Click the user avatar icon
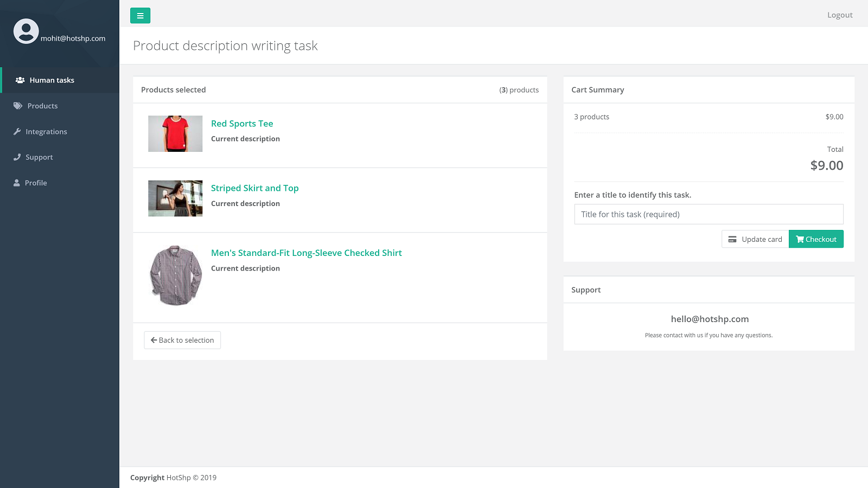Screen dimensions: 868x488 pyautogui.click(x=26, y=31)
